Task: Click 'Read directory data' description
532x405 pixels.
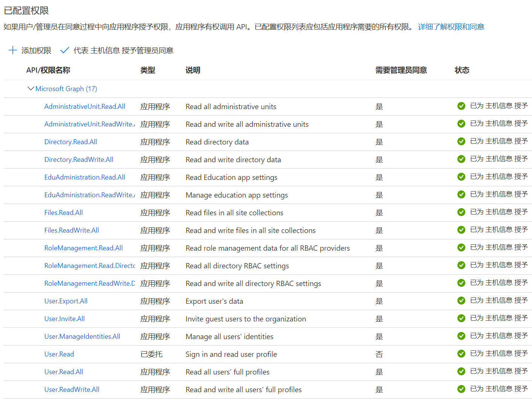Action: (x=217, y=142)
